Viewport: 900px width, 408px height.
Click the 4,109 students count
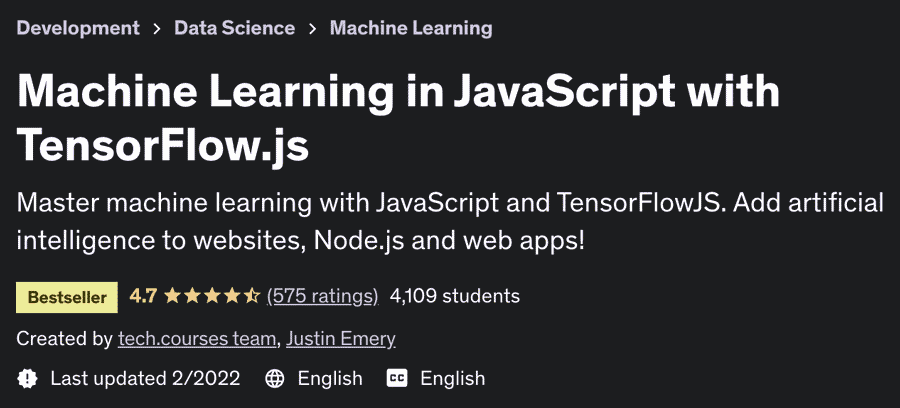[x=455, y=296]
